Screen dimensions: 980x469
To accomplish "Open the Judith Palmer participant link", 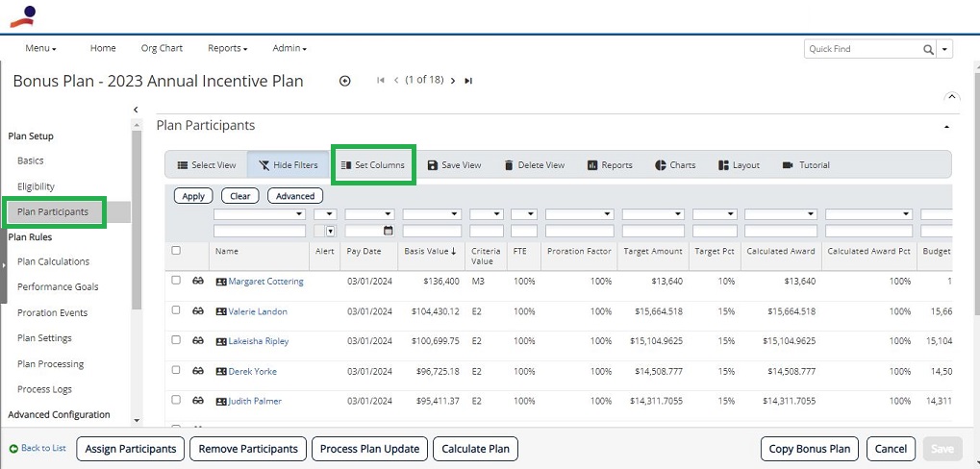I will pos(255,401).
